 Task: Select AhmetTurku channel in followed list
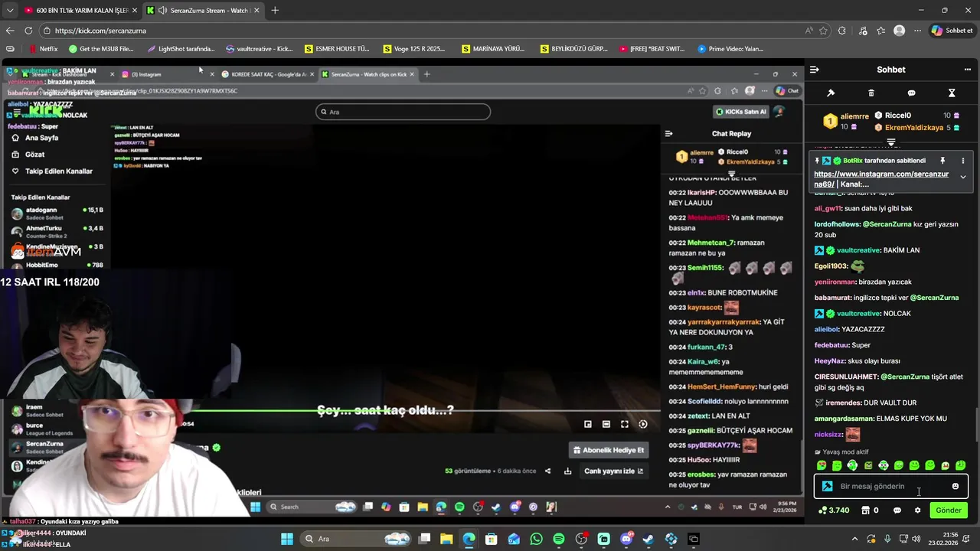pyautogui.click(x=57, y=230)
